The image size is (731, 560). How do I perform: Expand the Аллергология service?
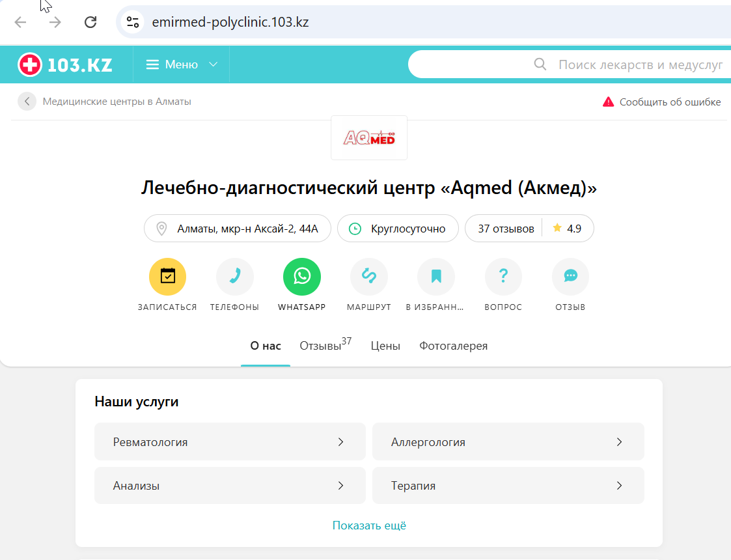coord(508,441)
